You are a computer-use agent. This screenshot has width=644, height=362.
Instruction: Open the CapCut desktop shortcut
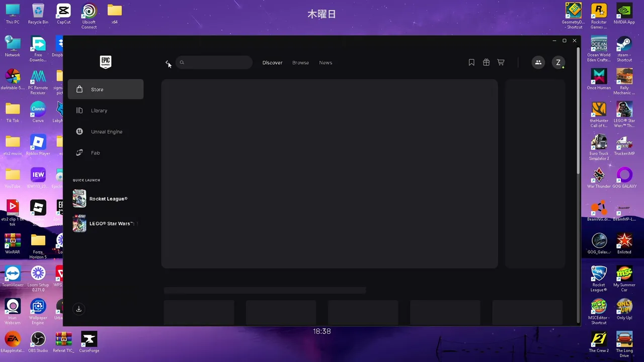(63, 14)
